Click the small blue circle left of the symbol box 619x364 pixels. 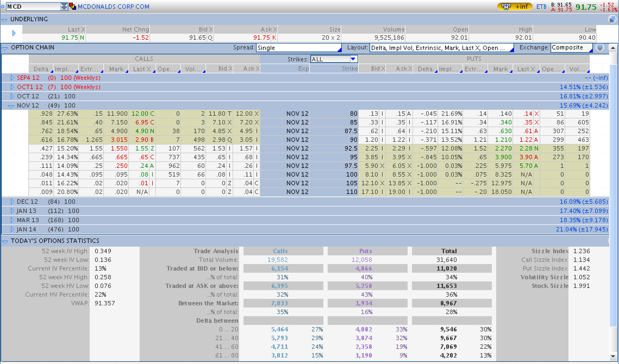[3, 7]
